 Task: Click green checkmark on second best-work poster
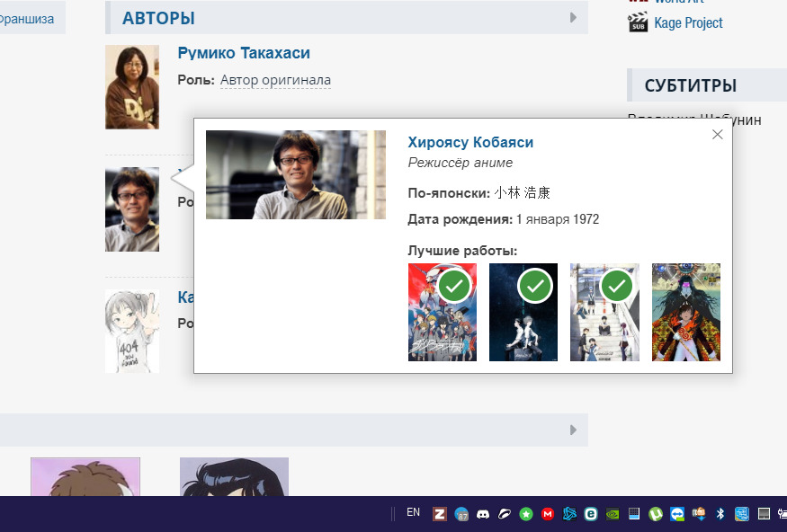coord(536,287)
